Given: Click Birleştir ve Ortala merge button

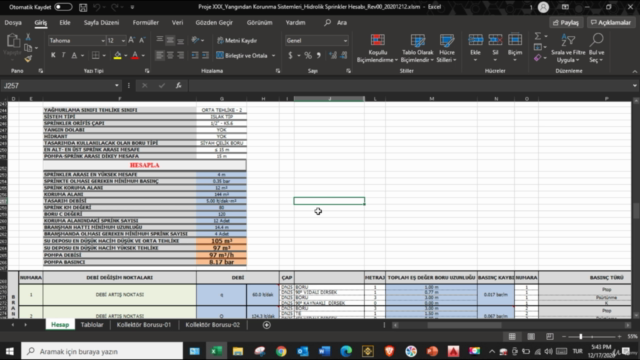Looking at the screenshot, I should [242, 56].
